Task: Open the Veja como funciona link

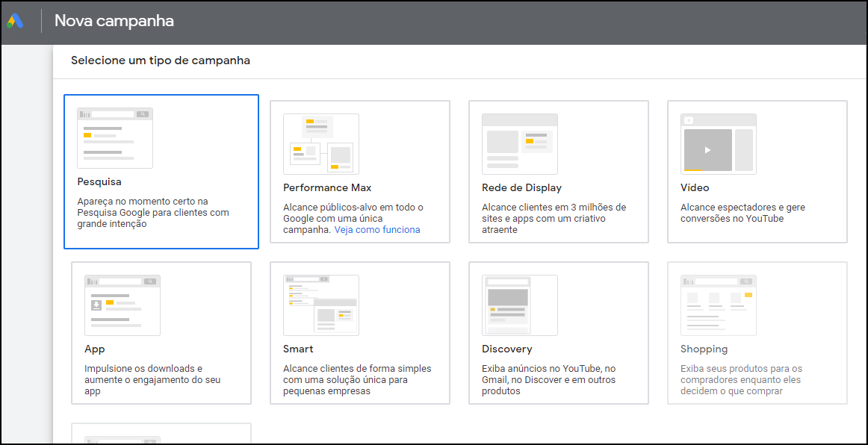Action: [377, 230]
